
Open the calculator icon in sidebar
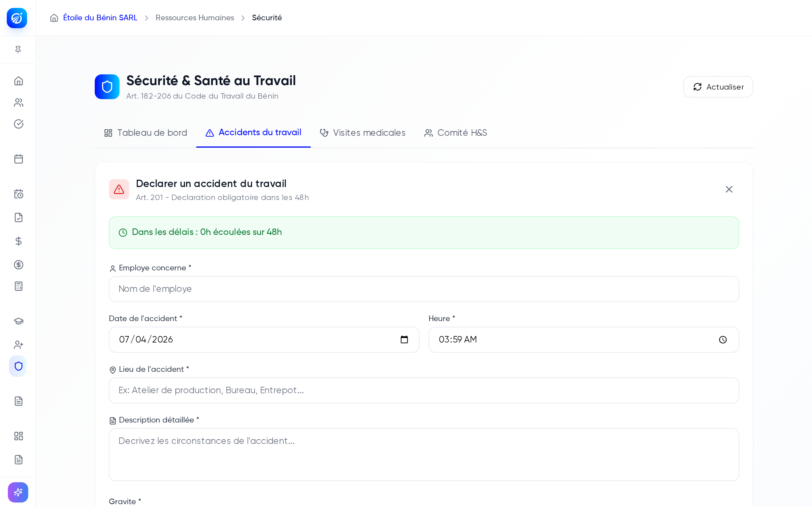pos(18,286)
